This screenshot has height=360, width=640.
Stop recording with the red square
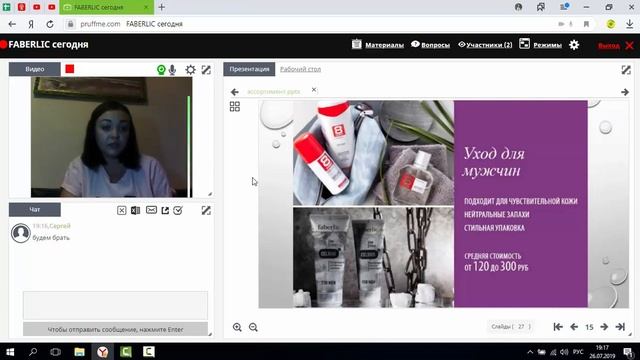70,69
